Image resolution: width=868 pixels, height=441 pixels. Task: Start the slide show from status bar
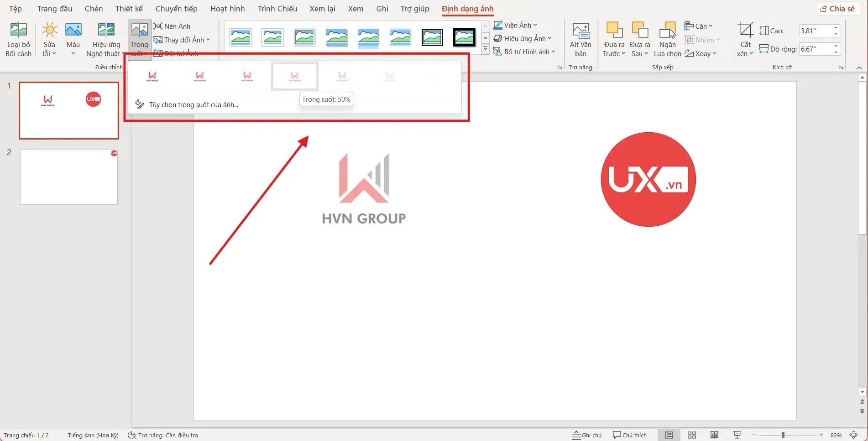click(x=737, y=435)
